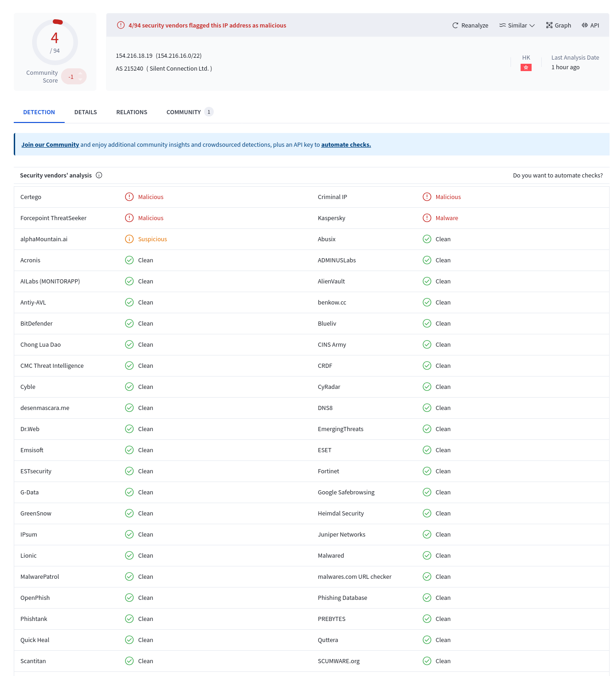Click the 'Suspicious' verdict for alphaMountain.ai
This screenshot has width=616, height=676.
(152, 239)
